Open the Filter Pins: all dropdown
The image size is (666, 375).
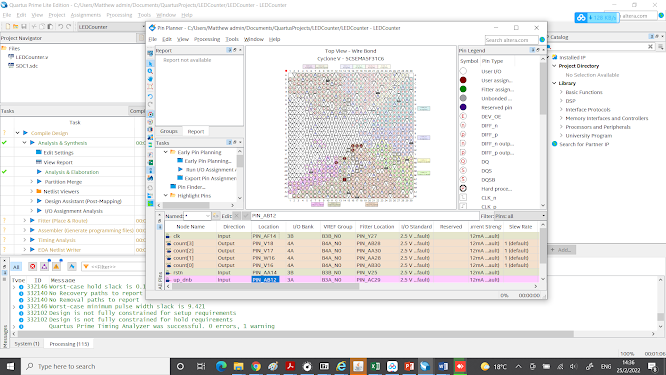point(543,216)
